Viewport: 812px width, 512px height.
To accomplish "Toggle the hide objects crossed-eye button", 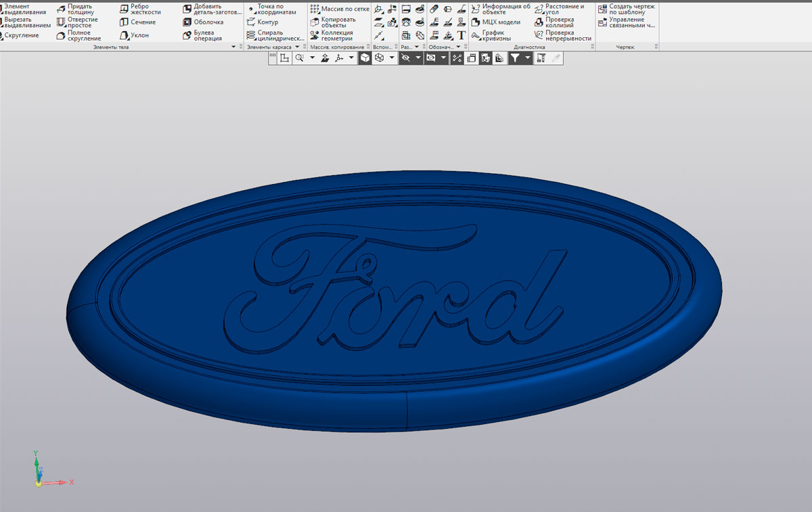I will 406,58.
